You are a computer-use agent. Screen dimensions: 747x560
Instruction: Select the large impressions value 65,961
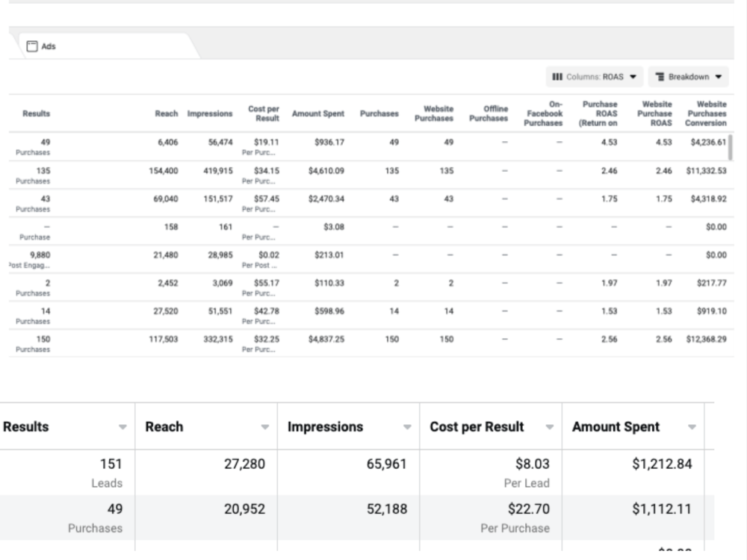click(386, 464)
